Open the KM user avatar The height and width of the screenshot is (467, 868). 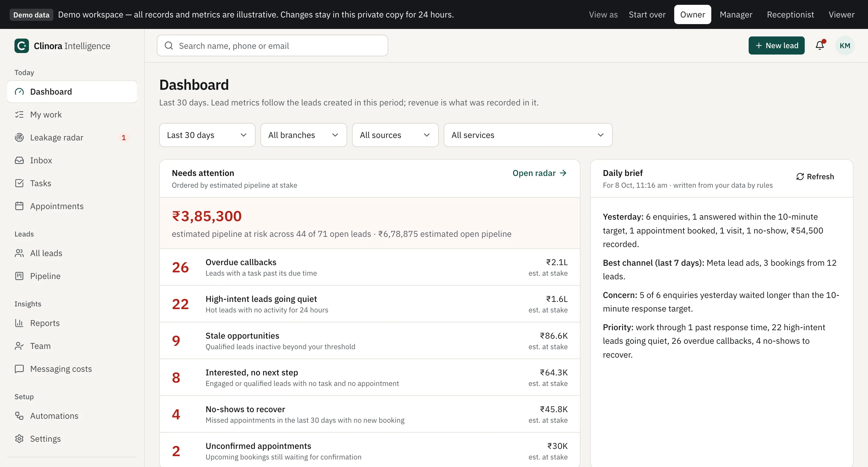(845, 45)
